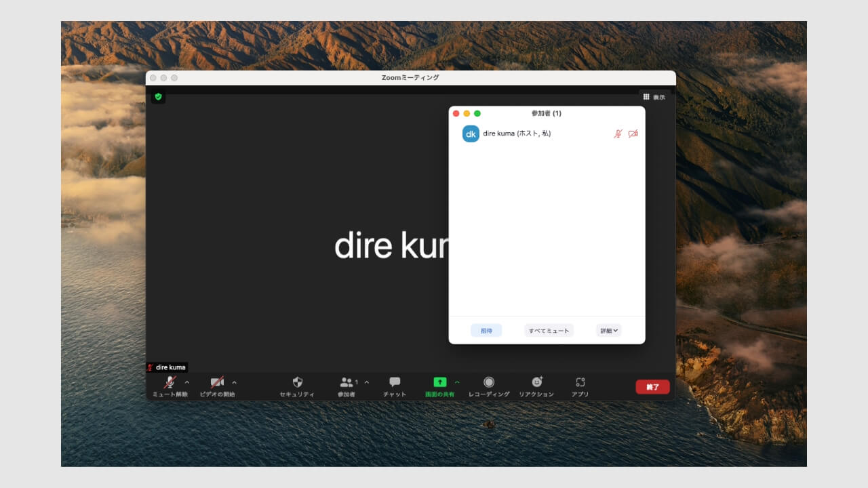Open the 表示 view layout menu
Image resolution: width=868 pixels, height=488 pixels.
point(654,97)
